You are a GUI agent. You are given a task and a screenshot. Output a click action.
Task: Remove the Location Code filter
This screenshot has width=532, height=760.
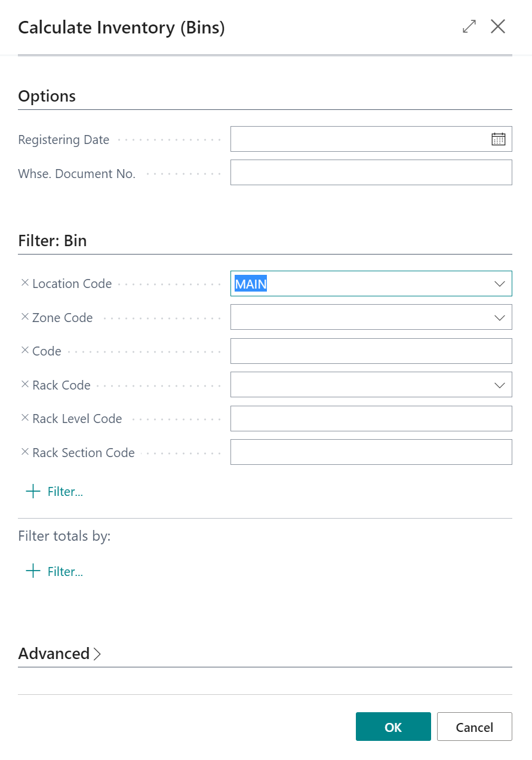25,283
